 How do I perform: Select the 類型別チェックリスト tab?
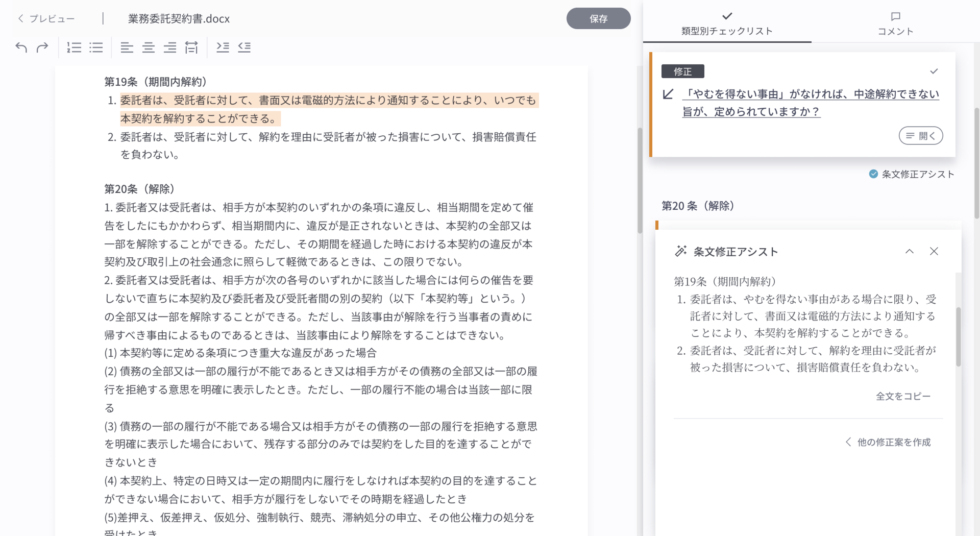tap(727, 24)
